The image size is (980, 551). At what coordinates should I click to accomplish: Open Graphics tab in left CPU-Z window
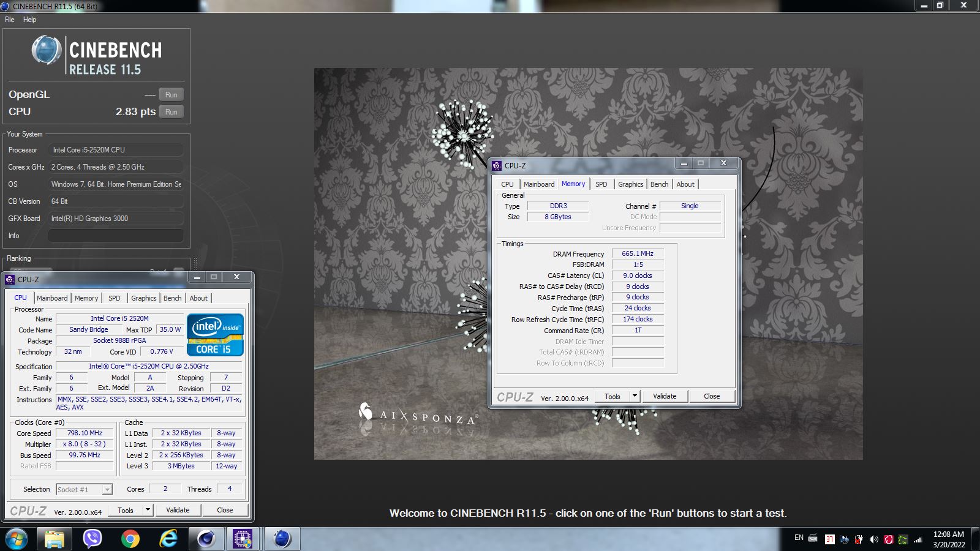click(144, 298)
